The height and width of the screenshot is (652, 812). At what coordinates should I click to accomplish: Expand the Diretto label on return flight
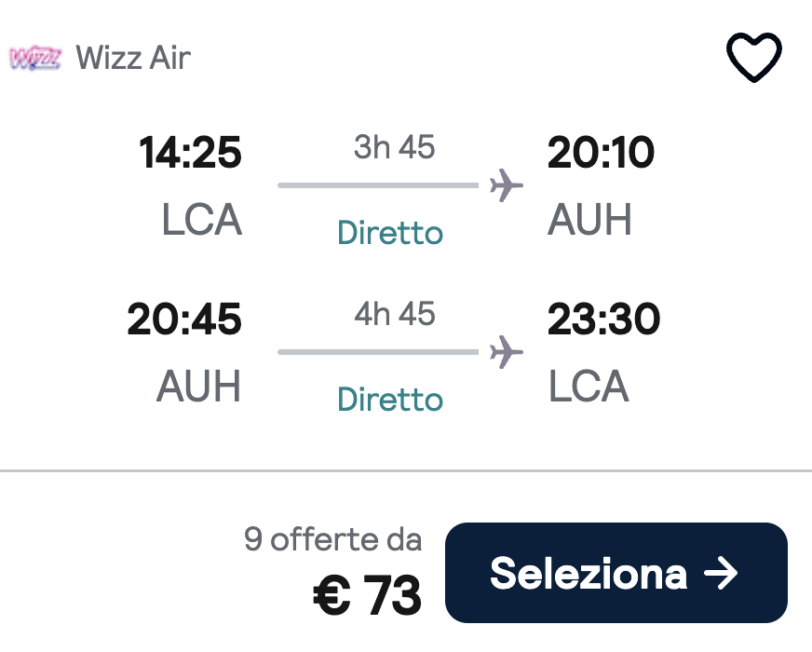click(389, 400)
